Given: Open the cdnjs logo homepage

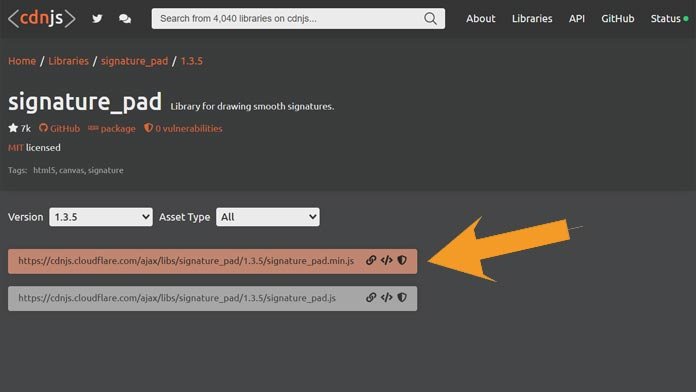Looking at the screenshot, I should click(42, 19).
